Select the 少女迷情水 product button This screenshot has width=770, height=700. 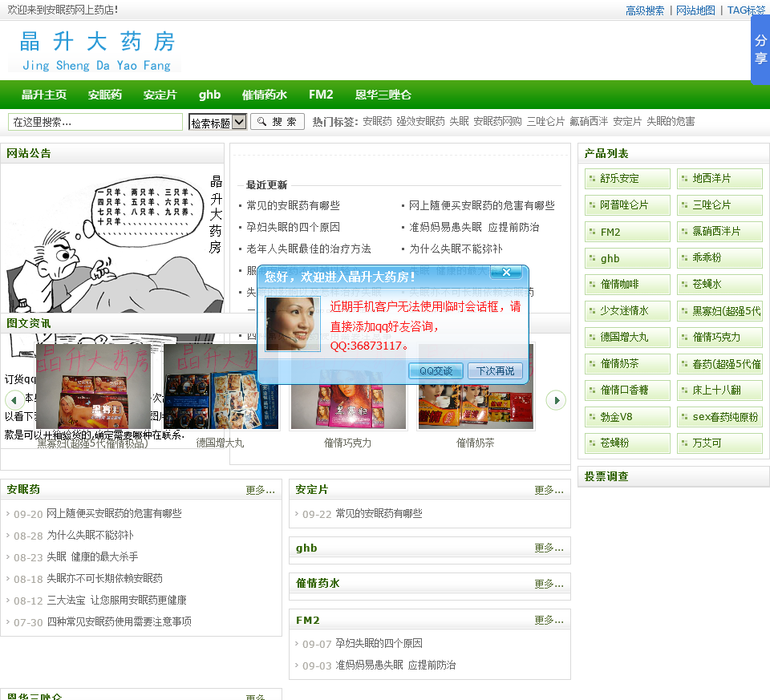pos(627,311)
